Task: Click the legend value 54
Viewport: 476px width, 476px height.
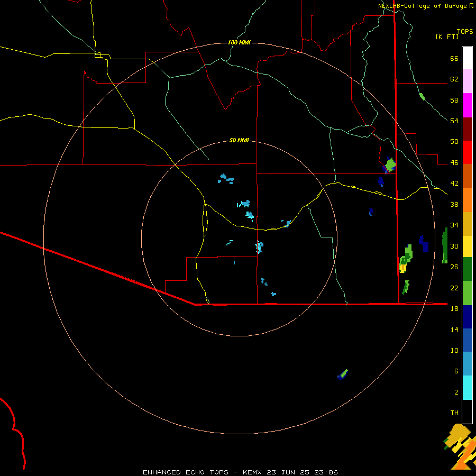Action: (454, 121)
